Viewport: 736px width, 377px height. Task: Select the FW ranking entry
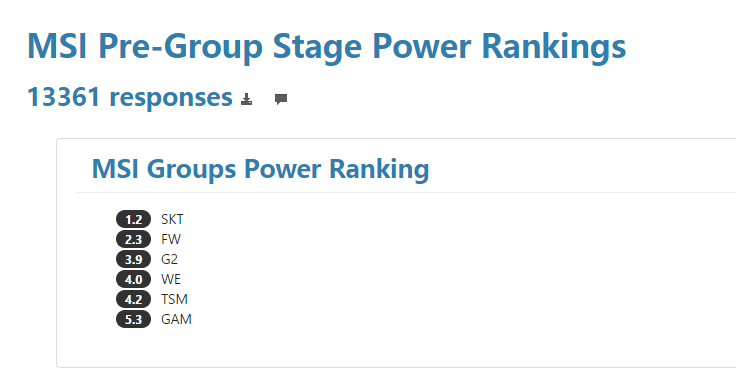tap(171, 239)
